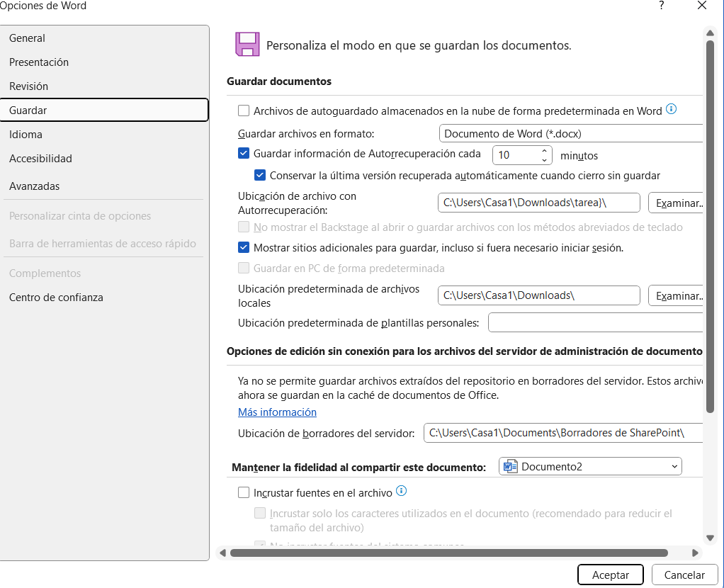Viewport: 724px width, 588px height.
Task: Click the Word document icon in Documento2 dropdown
Action: [x=510, y=467]
